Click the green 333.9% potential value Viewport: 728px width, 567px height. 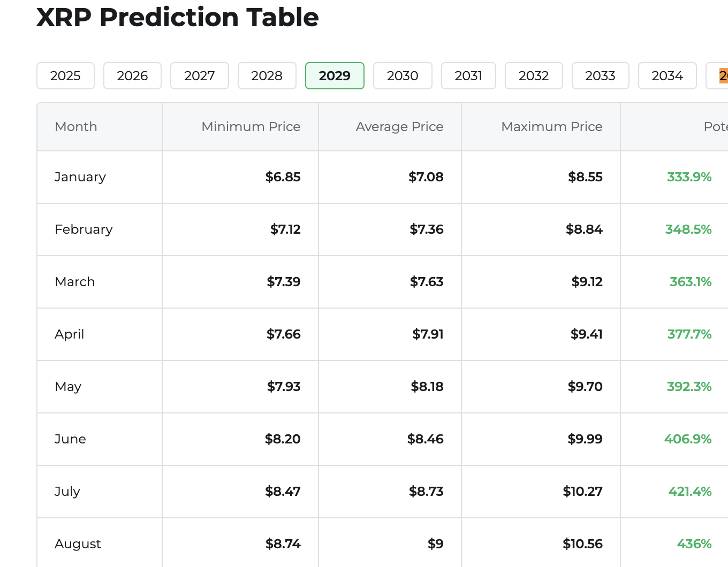(x=689, y=177)
